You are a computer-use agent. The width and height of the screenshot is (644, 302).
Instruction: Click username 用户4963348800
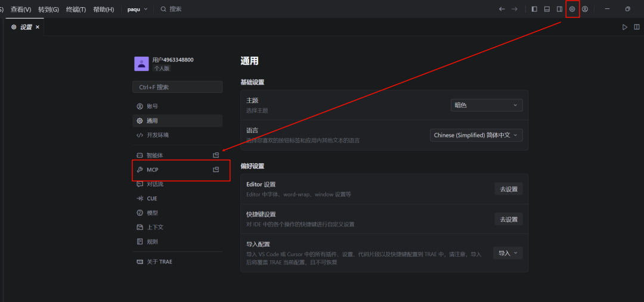tap(173, 60)
